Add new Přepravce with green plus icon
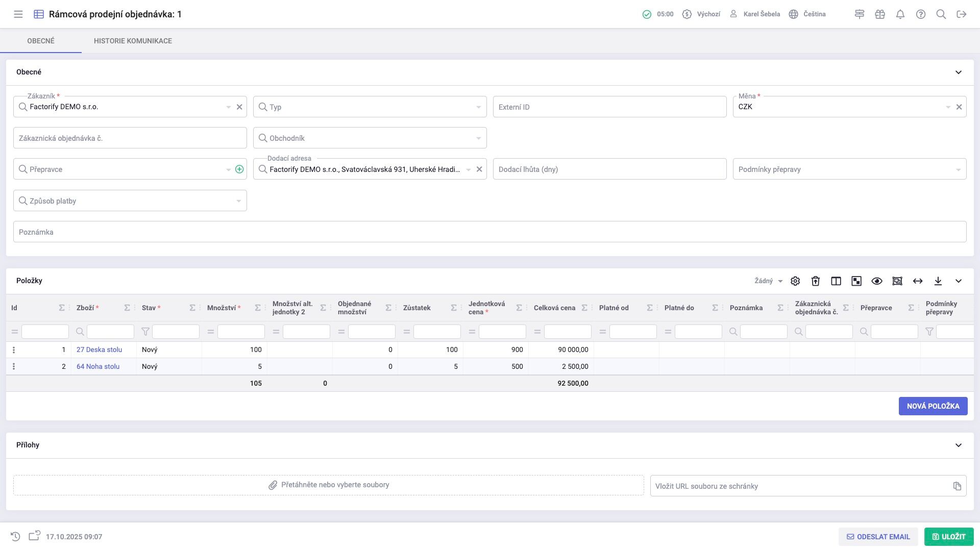The width and height of the screenshot is (980, 551). [x=239, y=169]
